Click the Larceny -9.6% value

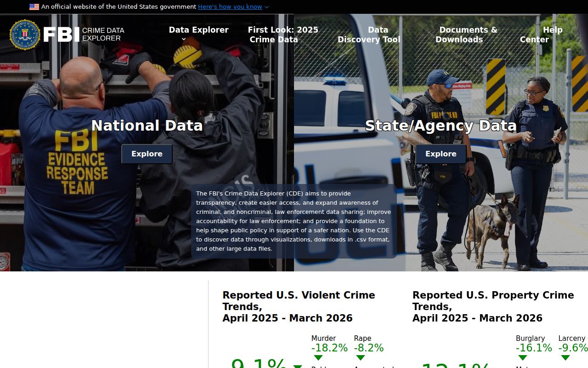pyautogui.click(x=573, y=348)
